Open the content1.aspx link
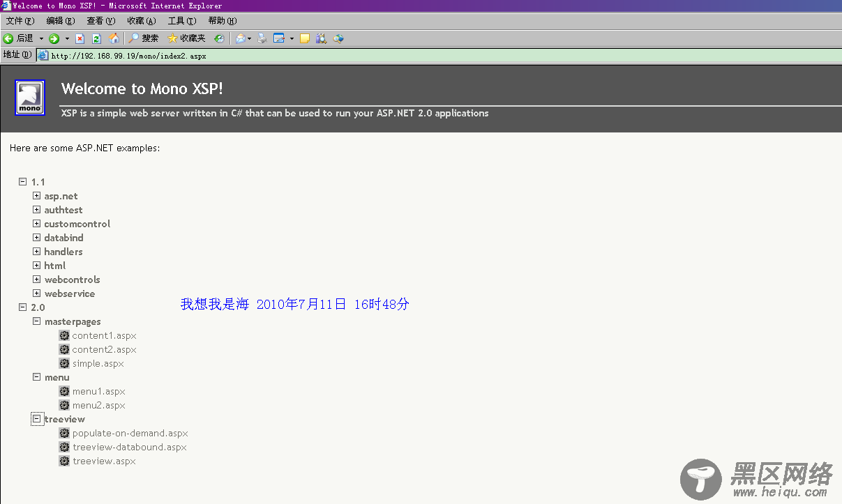This screenshot has width=842, height=504. click(x=104, y=335)
